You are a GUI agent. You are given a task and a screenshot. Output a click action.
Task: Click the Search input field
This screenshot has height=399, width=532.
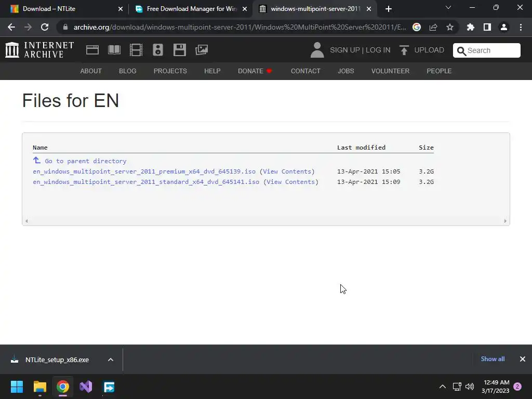[x=486, y=50]
